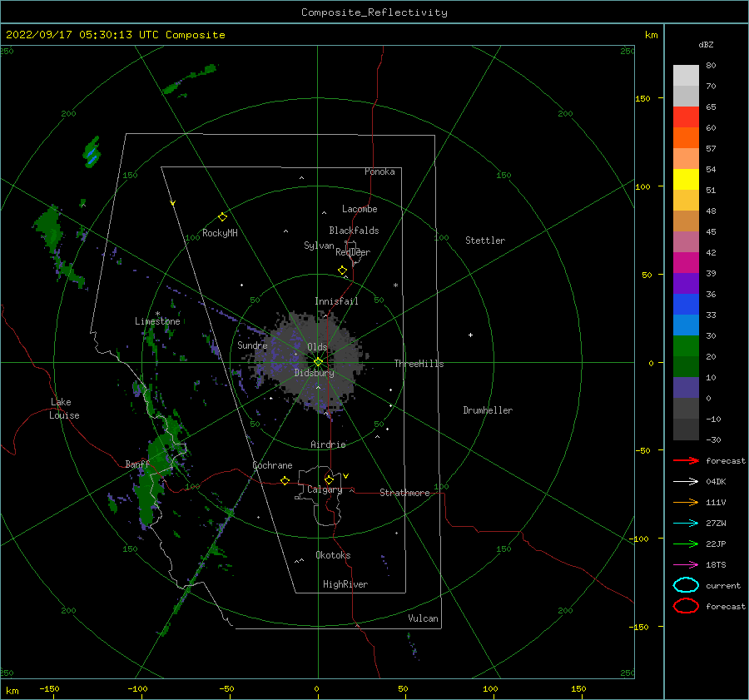Click the yellow 51 dBZ color swatch

pyautogui.click(x=686, y=179)
